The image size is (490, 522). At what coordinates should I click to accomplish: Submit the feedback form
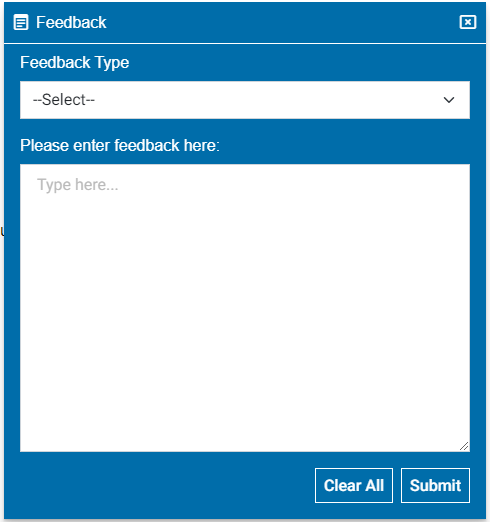point(435,485)
